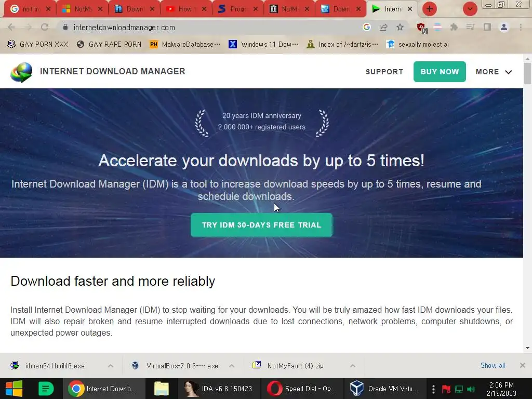The image size is (532, 399).
Task: Go back using the browser back arrow
Action: pyautogui.click(x=11, y=27)
